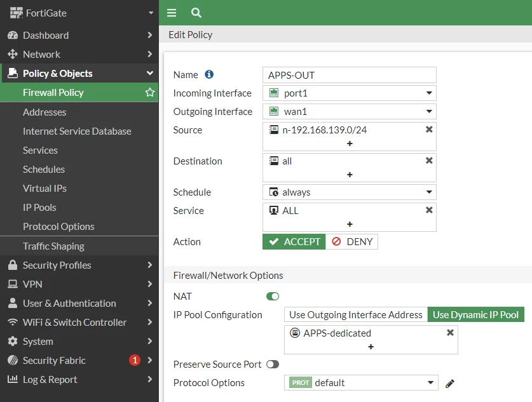The height and width of the screenshot is (402, 532).
Task: Expand the Log & Report chevron
Action: pyautogui.click(x=150, y=379)
